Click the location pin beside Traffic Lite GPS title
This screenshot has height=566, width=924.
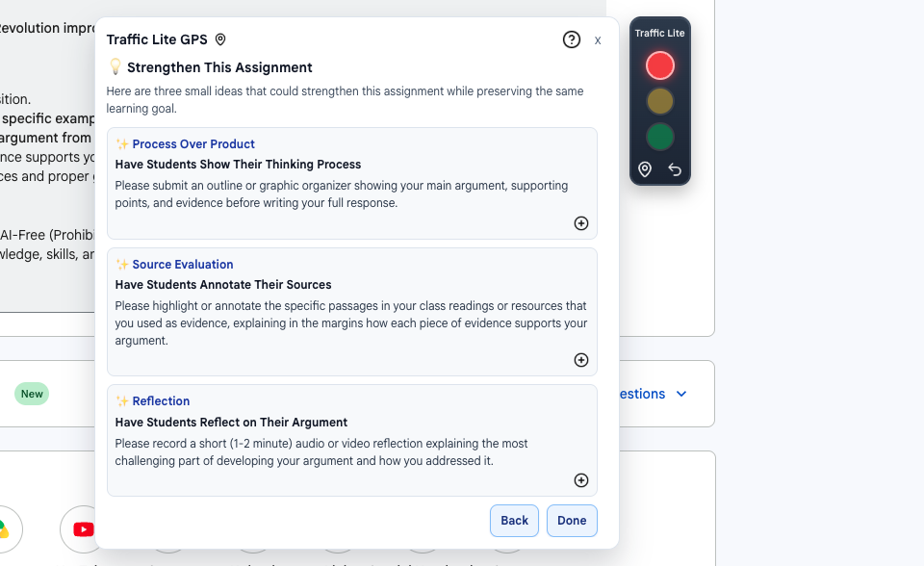click(x=220, y=39)
